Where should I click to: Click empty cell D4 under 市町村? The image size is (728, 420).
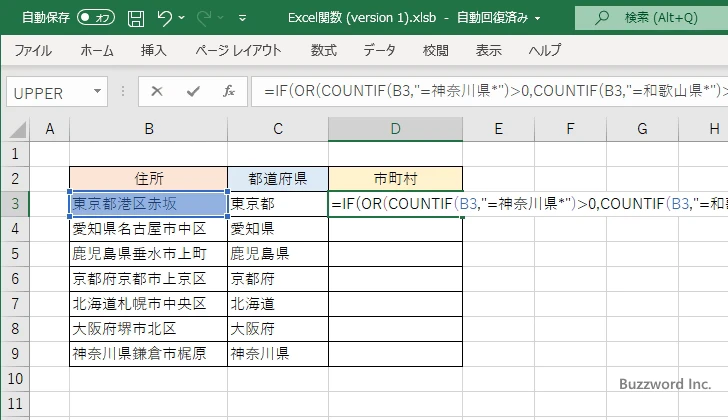(395, 229)
